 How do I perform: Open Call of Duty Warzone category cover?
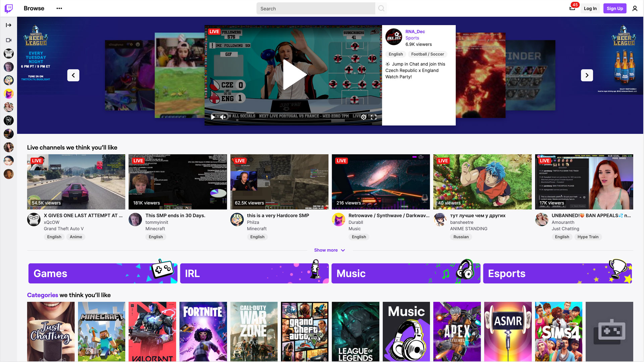click(x=254, y=331)
